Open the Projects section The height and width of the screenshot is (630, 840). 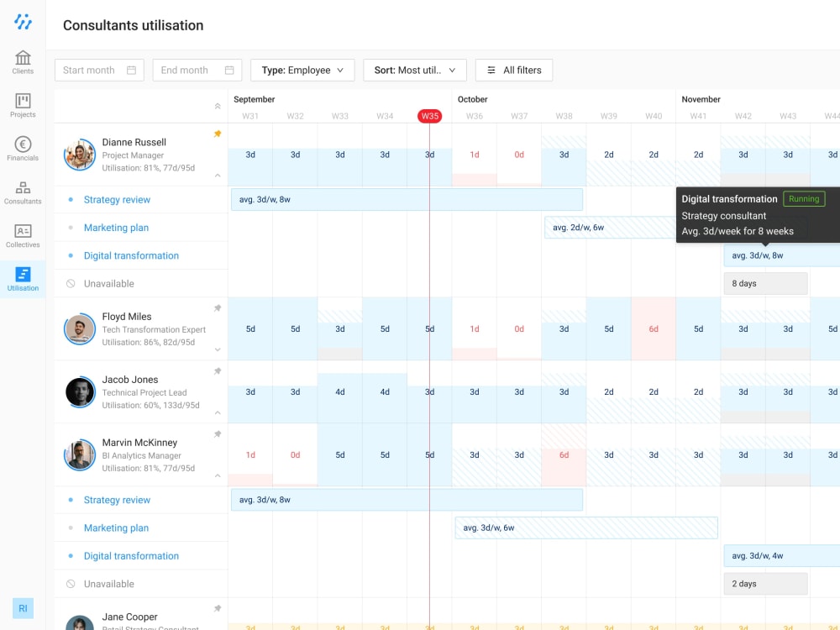coord(23,106)
